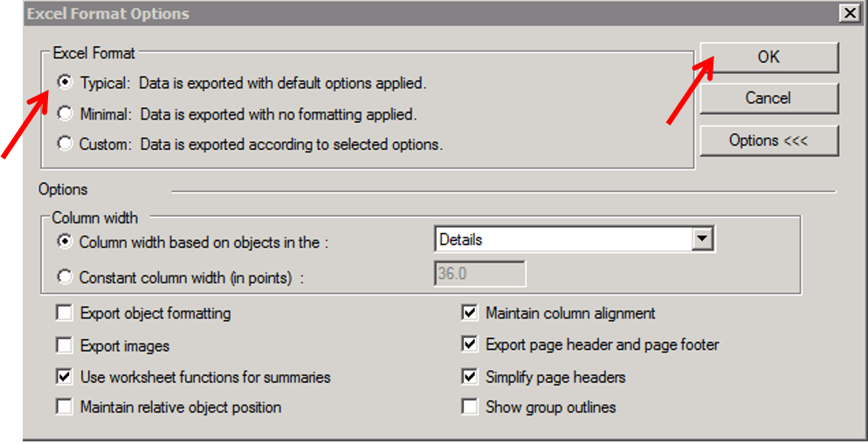Turn on Show group outlines
This screenshot has height=444, width=868.
click(470, 407)
